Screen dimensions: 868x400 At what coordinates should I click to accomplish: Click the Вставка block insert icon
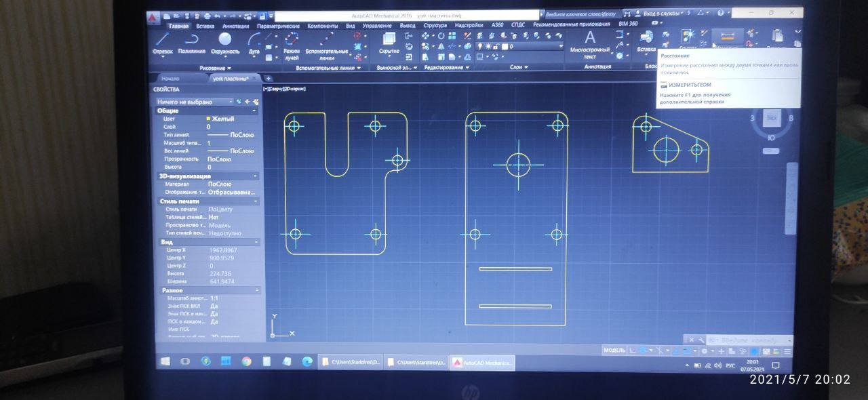point(646,41)
